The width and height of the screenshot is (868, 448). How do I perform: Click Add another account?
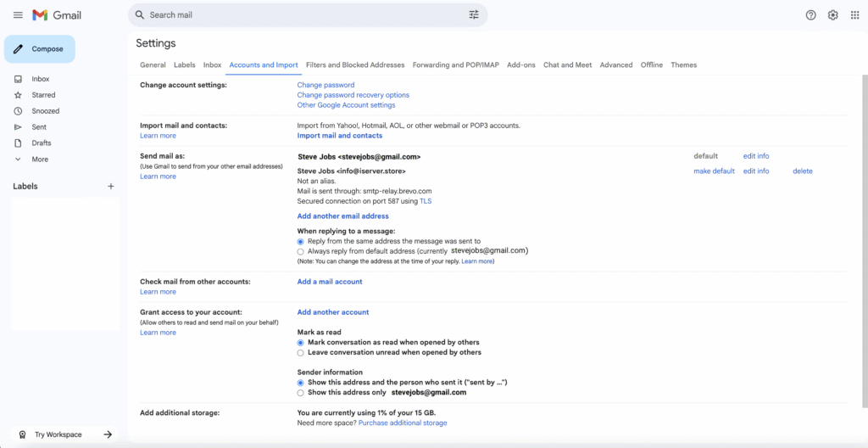click(x=332, y=312)
